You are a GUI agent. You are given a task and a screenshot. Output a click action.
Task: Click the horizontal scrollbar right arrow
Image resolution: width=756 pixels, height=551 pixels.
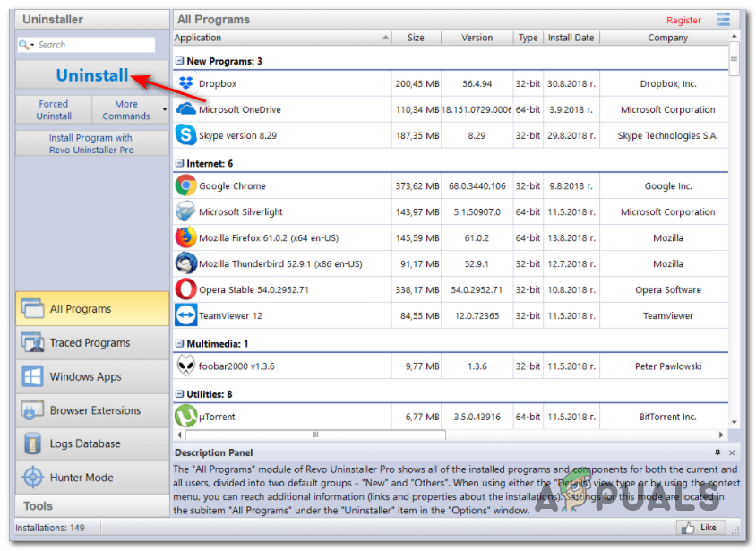click(x=721, y=435)
